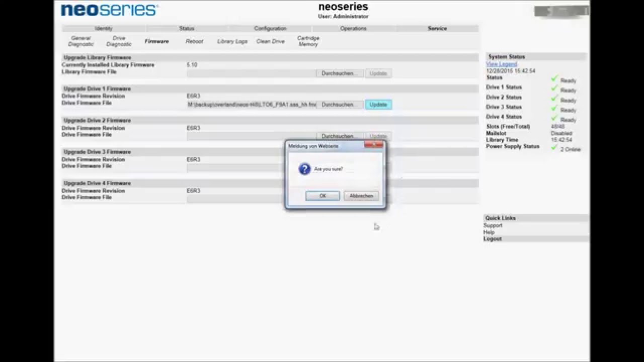Click Drive 4 firmware file path field
The image size is (644, 362).
235,199
